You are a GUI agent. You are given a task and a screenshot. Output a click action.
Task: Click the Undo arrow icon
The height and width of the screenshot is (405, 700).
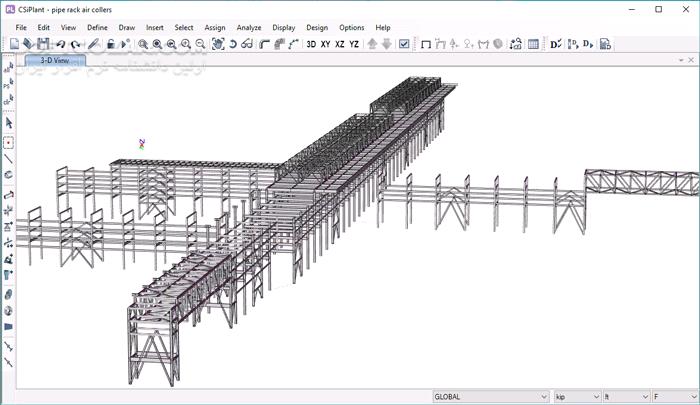[61, 44]
